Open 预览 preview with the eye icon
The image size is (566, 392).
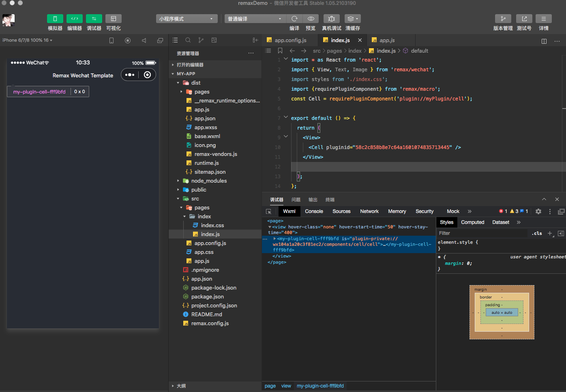point(311,18)
